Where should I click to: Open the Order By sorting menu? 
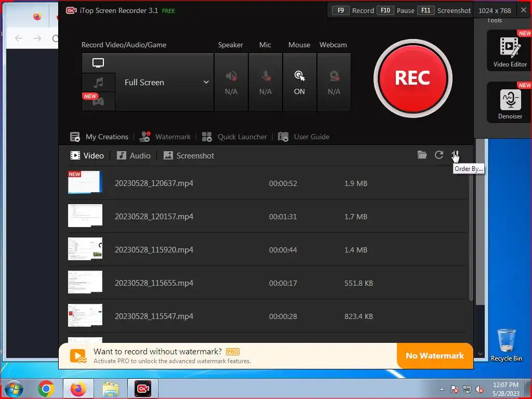click(456, 155)
